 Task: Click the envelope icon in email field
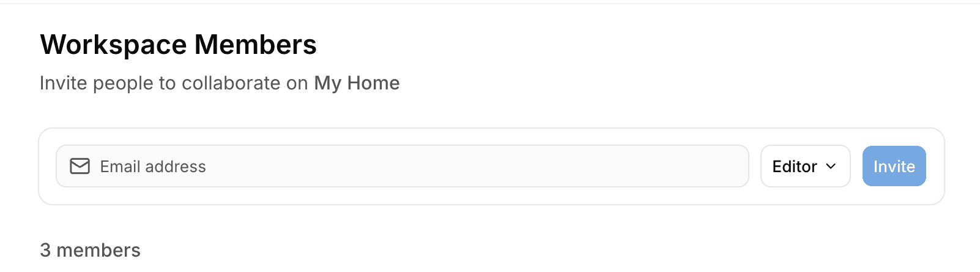pos(80,166)
